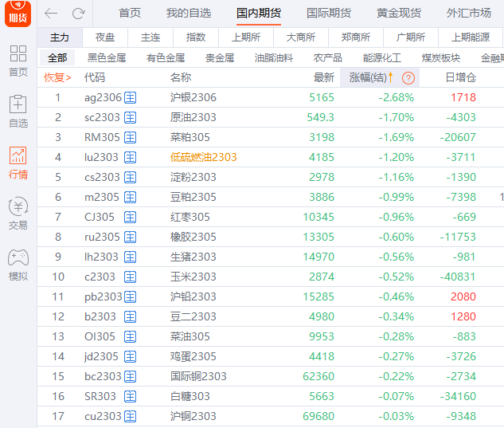Click the refresh icon in top bar
Screen dimensions: 504x428
pos(78,14)
